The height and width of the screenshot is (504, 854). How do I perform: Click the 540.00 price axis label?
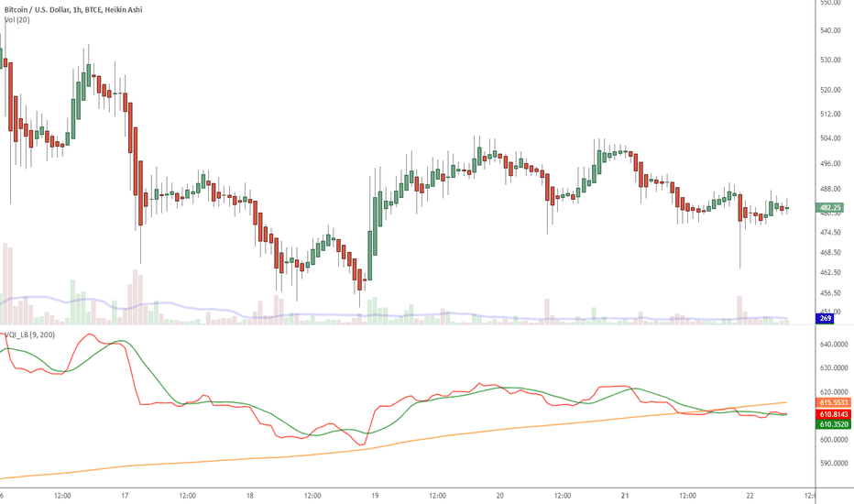[830, 30]
